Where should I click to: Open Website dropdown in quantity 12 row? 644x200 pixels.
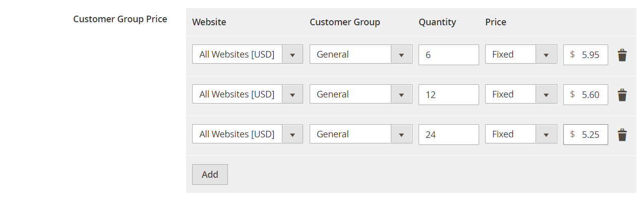click(x=248, y=94)
